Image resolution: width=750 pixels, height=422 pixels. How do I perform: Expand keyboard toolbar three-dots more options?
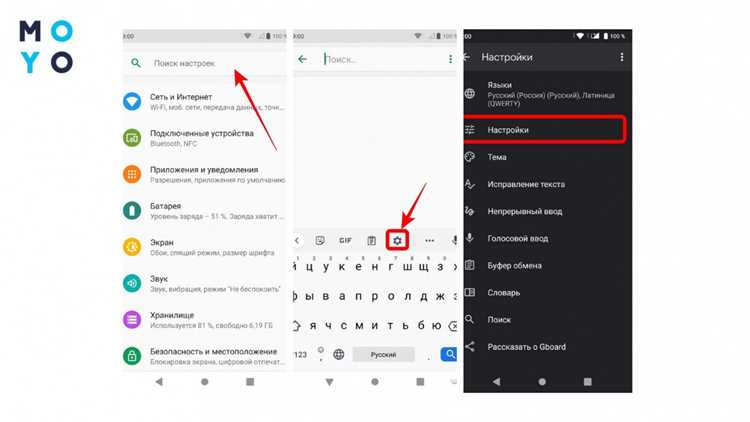[x=430, y=241]
